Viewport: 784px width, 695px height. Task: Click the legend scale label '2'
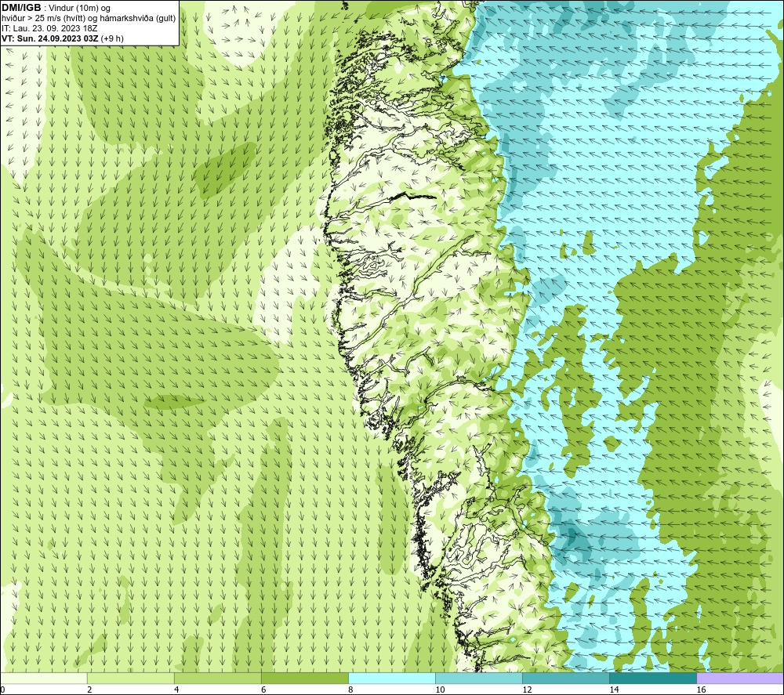(89, 690)
